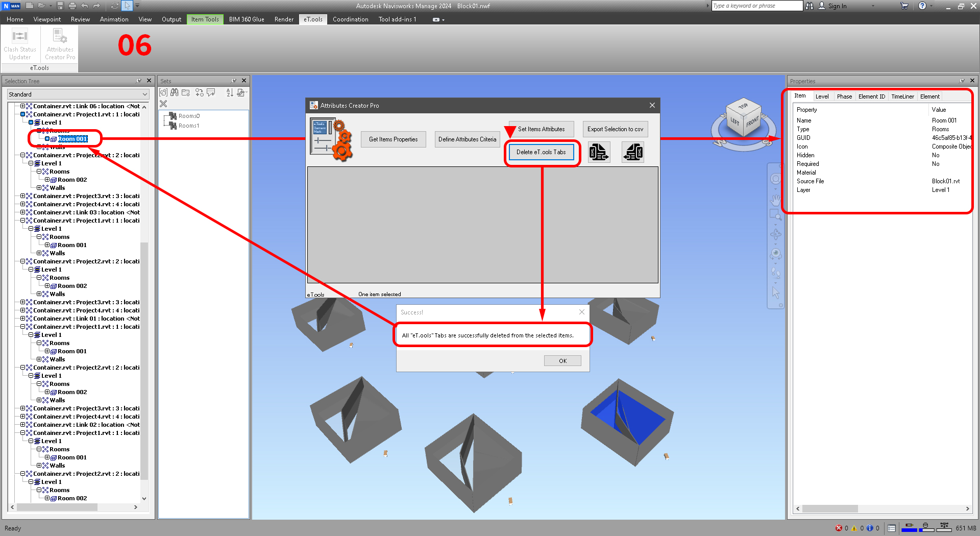Switch to the Review ribbon tab
980x536 pixels.
(x=80, y=19)
